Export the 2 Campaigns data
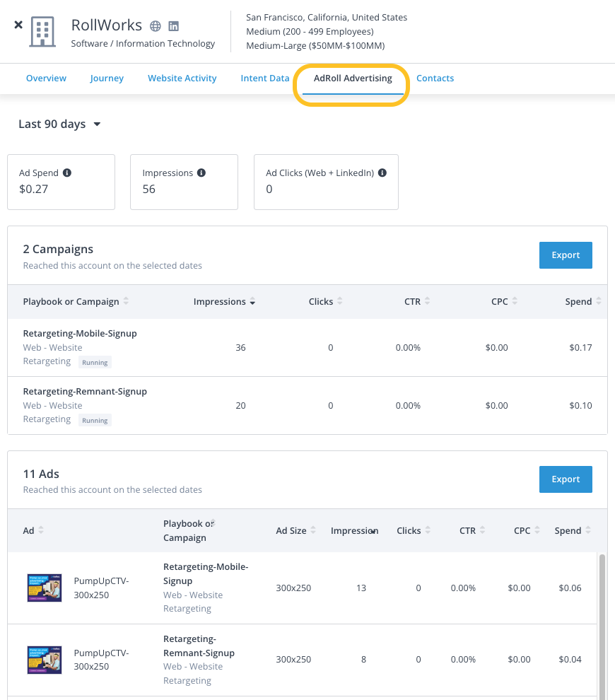The width and height of the screenshot is (615, 700). coord(566,255)
